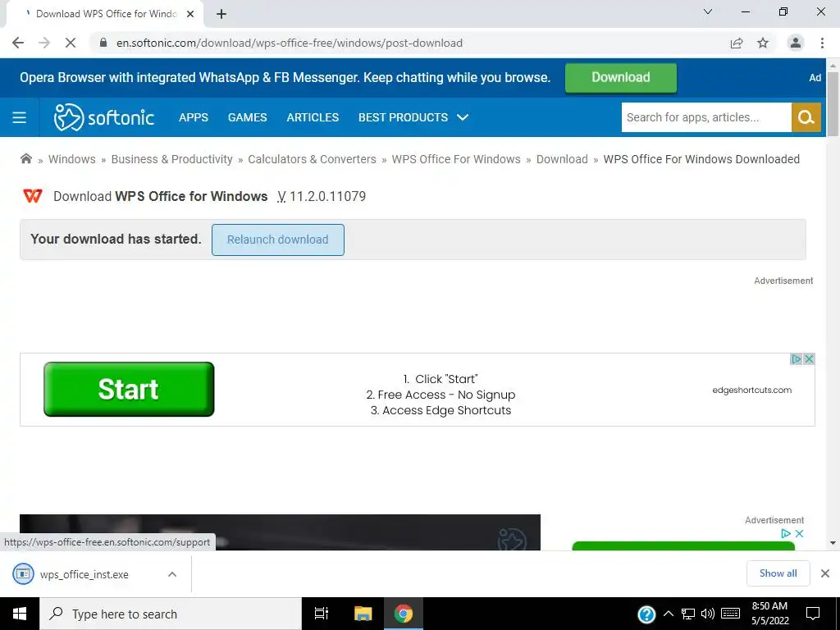Focus the Search for apps field
Image resolution: width=840 pixels, height=630 pixels.
pos(706,117)
